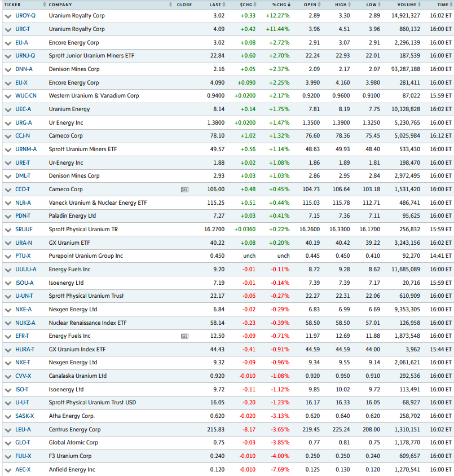Viewport: 454px width, 476px height.
Task: Click 'Atha Energy Corp.' company name
Action: pyautogui.click(x=72, y=416)
